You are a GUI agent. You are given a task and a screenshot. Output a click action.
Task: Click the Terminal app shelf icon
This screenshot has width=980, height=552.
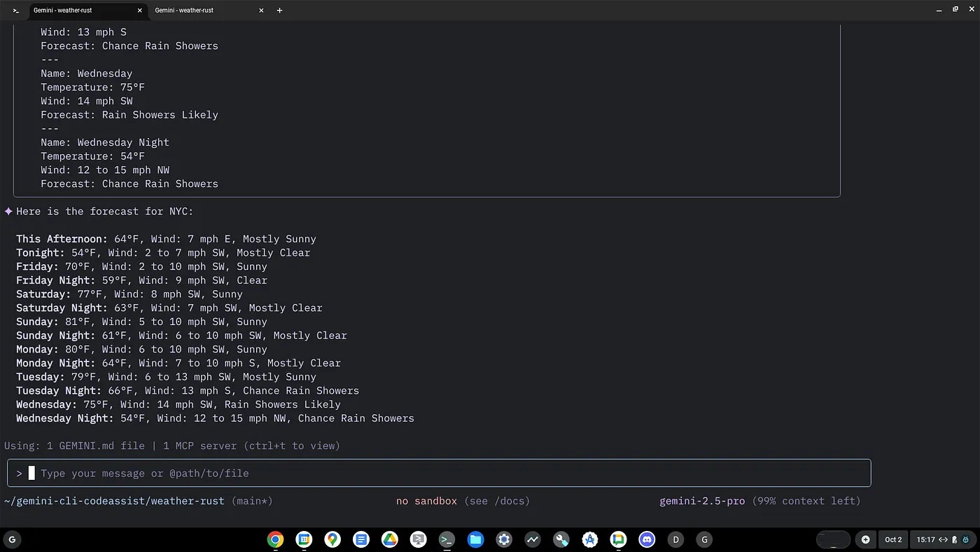pyautogui.click(x=447, y=539)
